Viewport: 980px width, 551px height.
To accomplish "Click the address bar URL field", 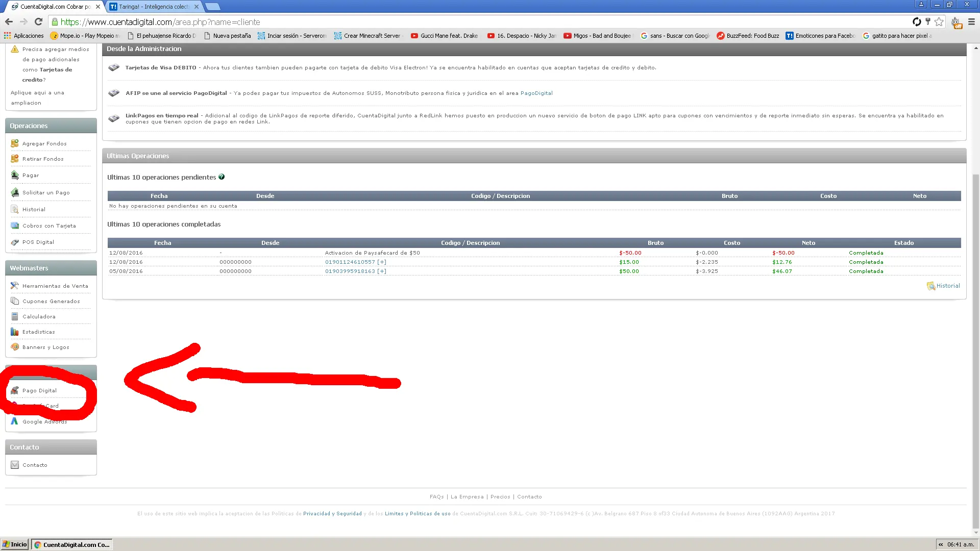I will tap(480, 22).
